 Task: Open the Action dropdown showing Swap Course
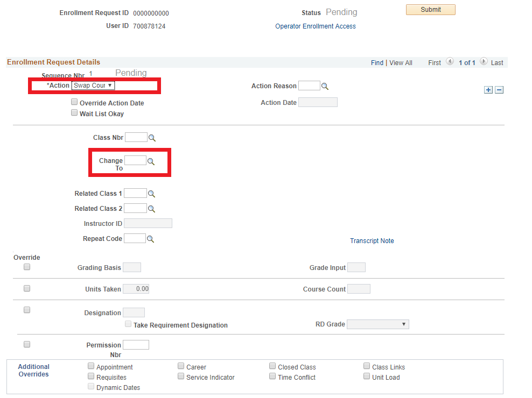point(93,86)
